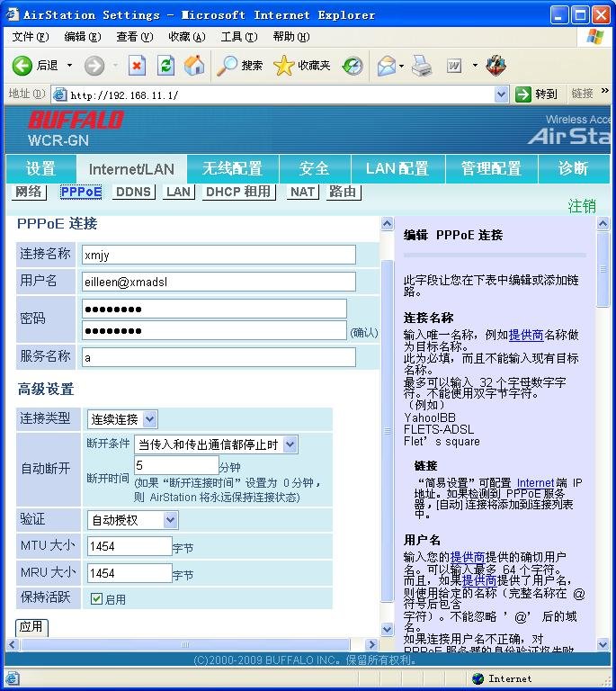Image resolution: width=616 pixels, height=691 pixels.
Task: Expand the 连接类型 dropdown
Action: pos(149,419)
